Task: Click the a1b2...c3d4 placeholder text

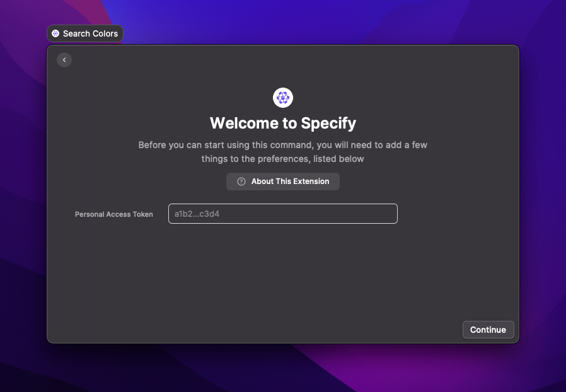Action: click(197, 214)
